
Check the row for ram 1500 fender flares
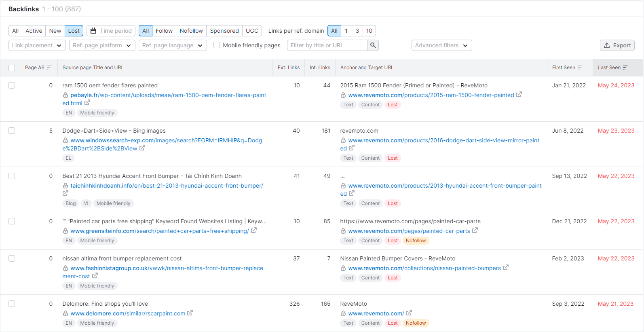click(12, 85)
